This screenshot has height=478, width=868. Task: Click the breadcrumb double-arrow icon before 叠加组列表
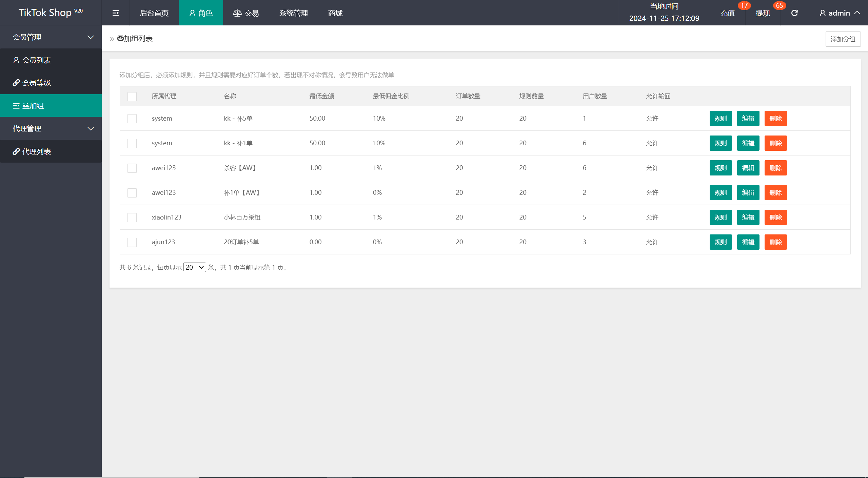point(112,39)
